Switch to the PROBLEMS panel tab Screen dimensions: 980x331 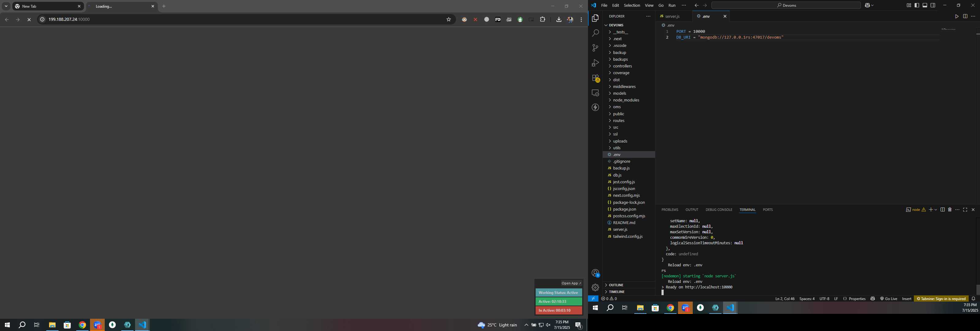point(669,210)
